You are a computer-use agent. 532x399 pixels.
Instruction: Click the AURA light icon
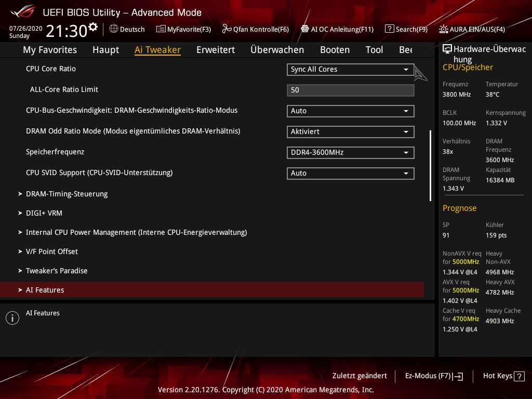point(443,29)
